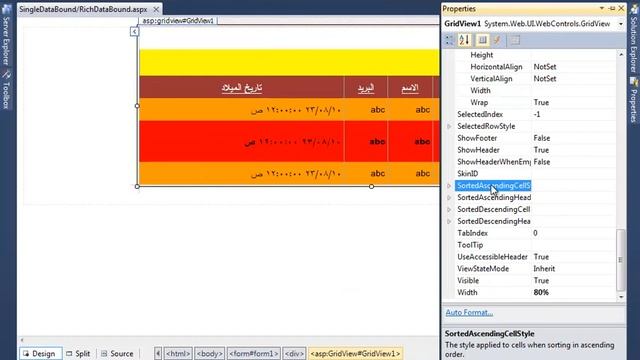Select the TabIndex property row

(x=535, y=233)
